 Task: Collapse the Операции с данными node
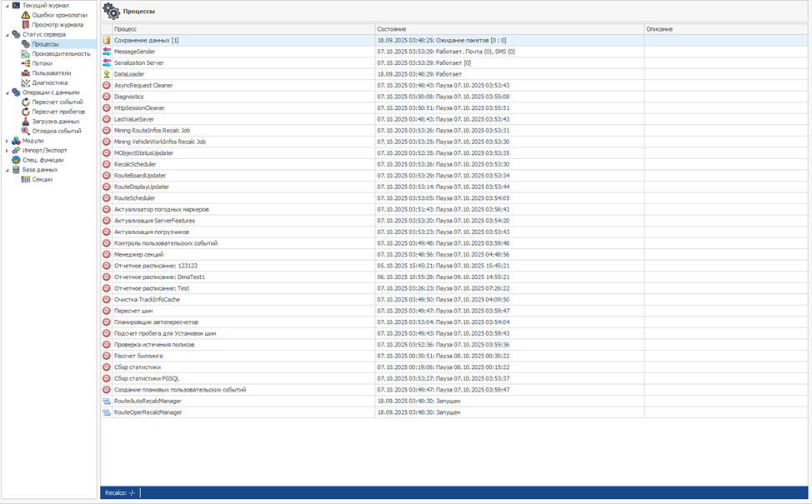(x=7, y=92)
